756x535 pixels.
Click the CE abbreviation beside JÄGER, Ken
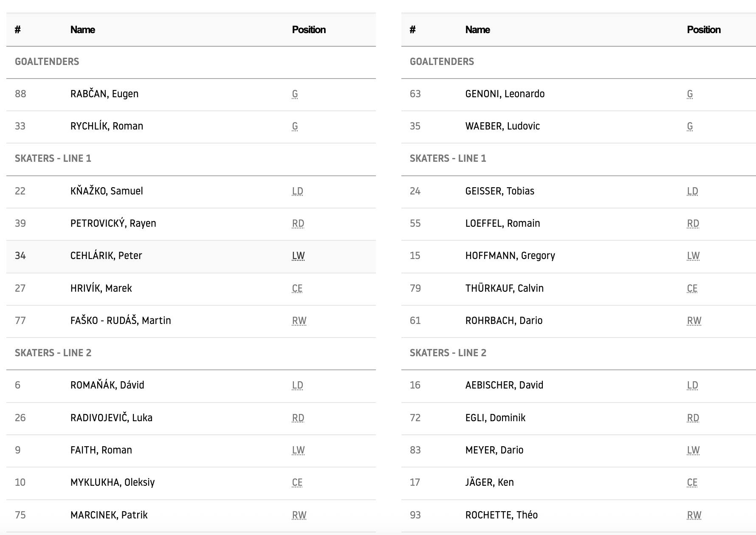click(x=692, y=482)
